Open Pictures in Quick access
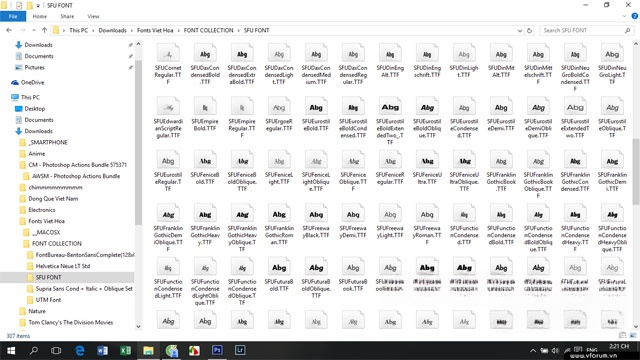Screen dimensions: 640x360 34,67
